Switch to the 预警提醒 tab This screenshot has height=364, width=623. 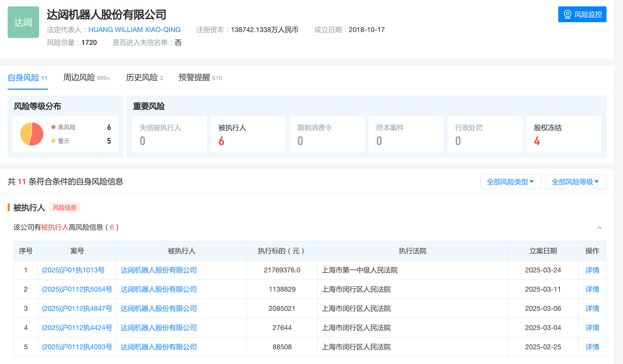coord(200,78)
